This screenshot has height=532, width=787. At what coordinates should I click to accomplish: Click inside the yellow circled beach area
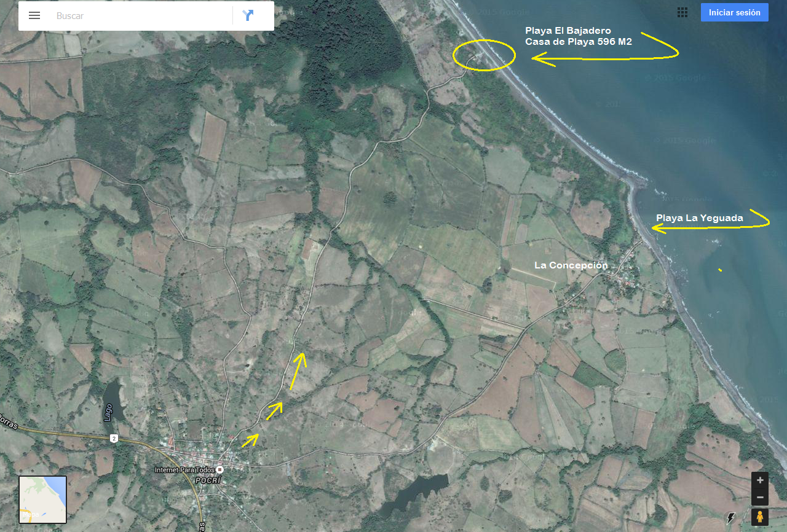pos(484,55)
